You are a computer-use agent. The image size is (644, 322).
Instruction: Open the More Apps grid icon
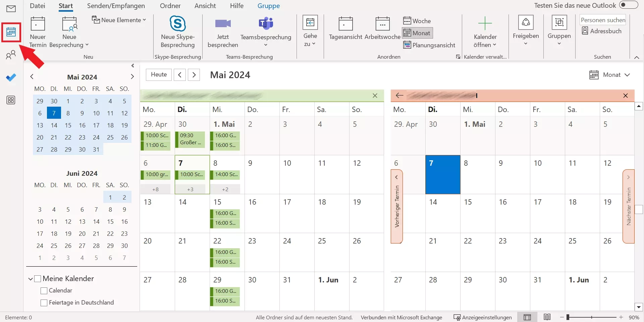[11, 100]
